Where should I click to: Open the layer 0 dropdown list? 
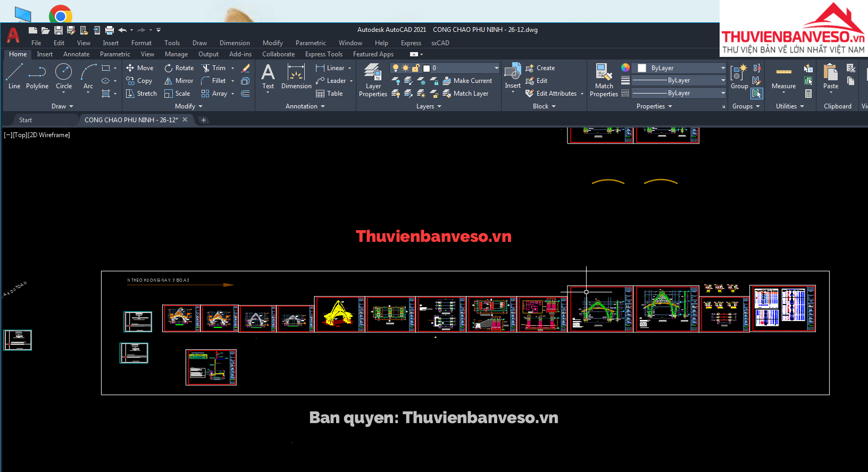tap(496, 68)
